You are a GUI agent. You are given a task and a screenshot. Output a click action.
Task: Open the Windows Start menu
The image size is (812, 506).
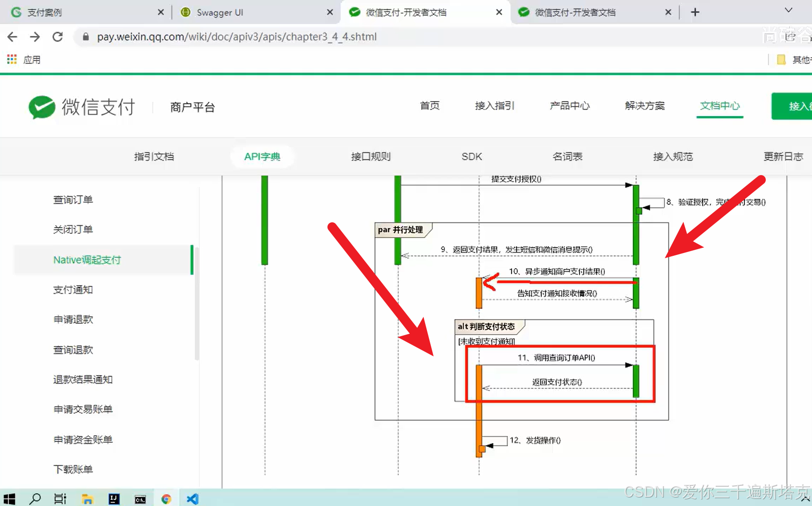tap(9, 498)
